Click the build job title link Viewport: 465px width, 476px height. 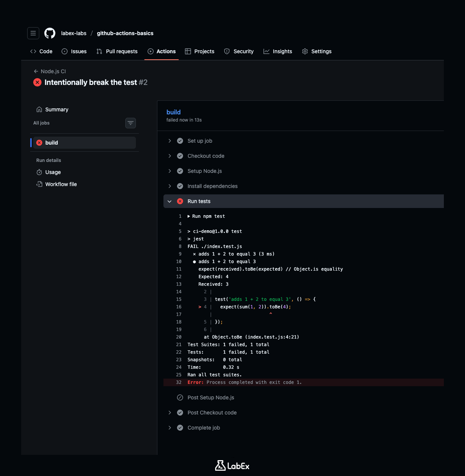tap(174, 112)
